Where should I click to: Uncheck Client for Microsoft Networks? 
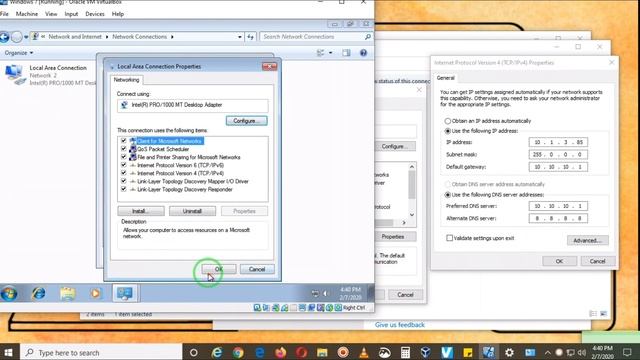(x=124, y=141)
